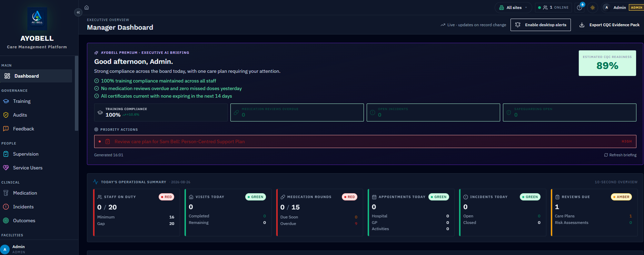Click the Medication Rounds pill icon

click(283, 197)
